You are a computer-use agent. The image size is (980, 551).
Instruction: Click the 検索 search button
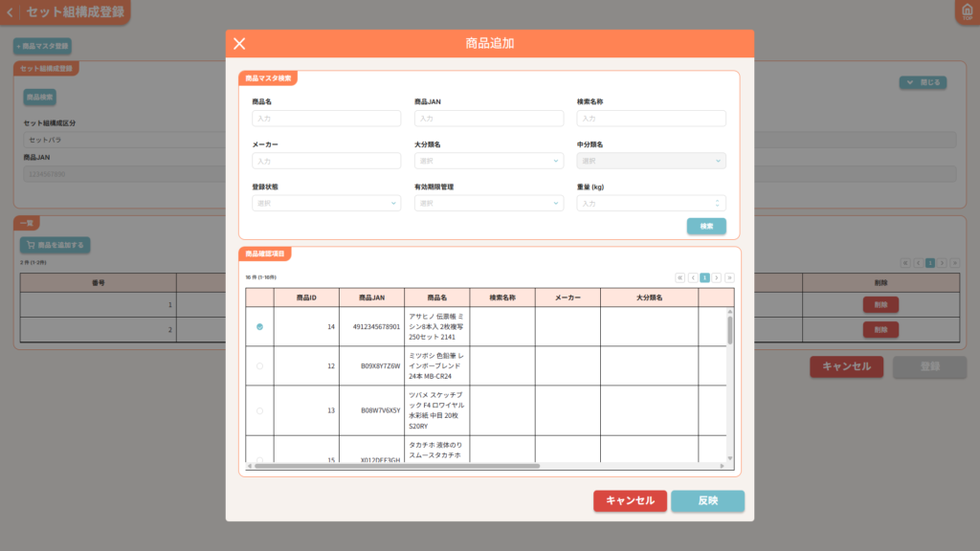[x=706, y=226]
